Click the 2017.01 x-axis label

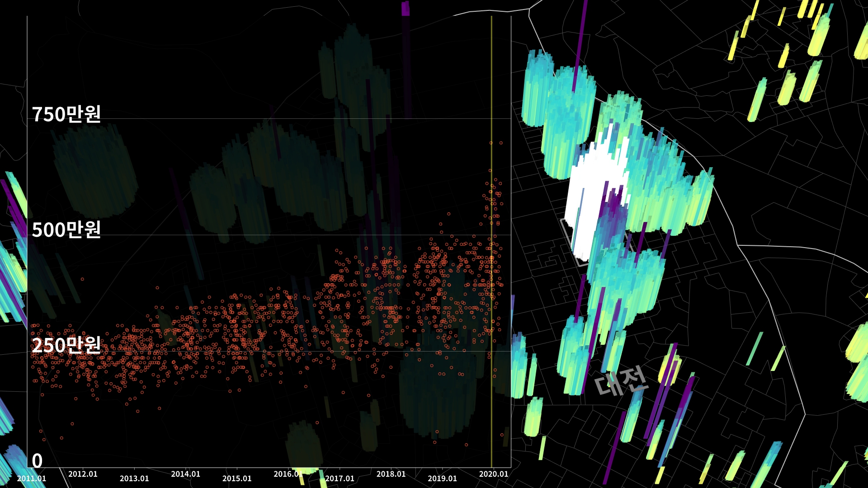tap(340, 479)
